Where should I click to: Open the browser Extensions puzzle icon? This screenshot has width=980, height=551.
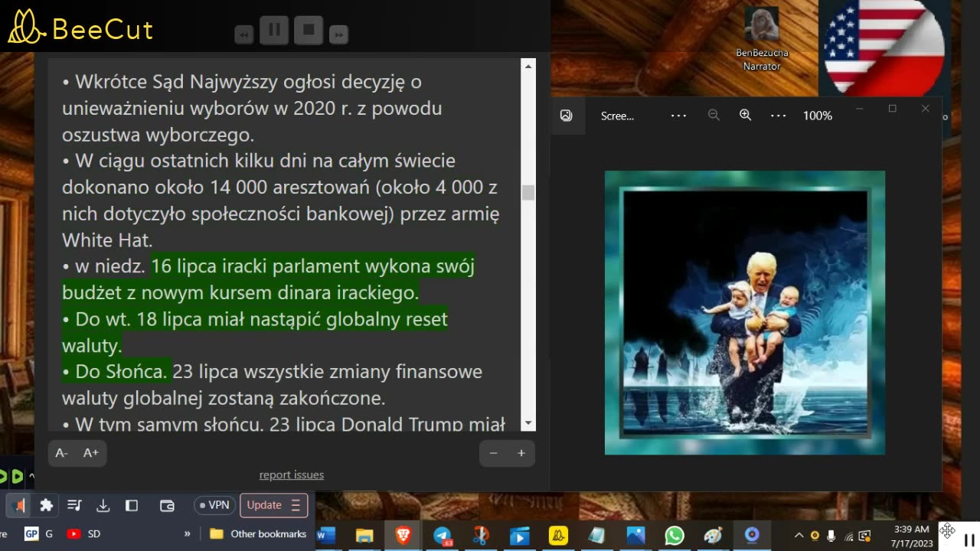tap(47, 505)
